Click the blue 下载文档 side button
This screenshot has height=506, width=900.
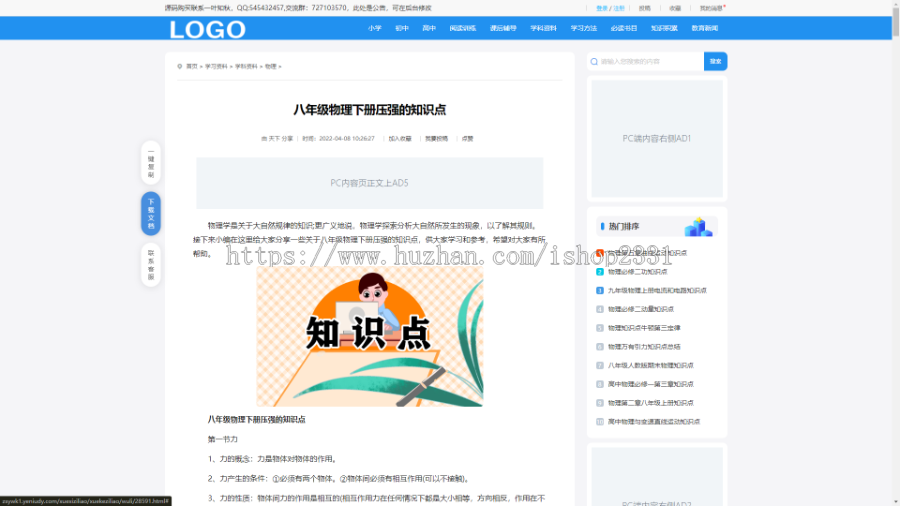[151, 213]
